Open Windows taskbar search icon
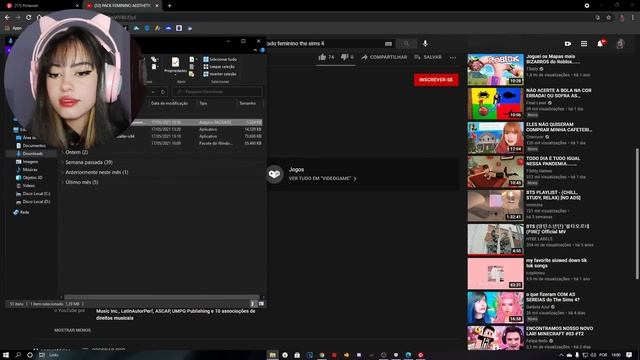Image resolution: width=640 pixels, height=360 pixels. click(18, 355)
